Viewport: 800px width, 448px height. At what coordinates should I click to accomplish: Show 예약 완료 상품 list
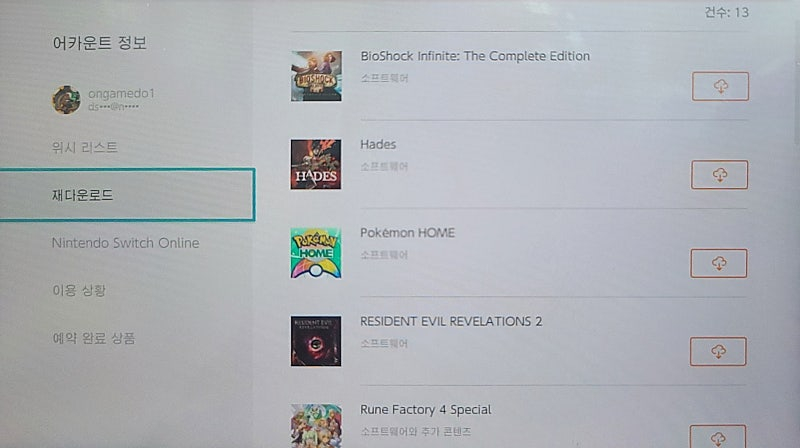(x=94, y=338)
